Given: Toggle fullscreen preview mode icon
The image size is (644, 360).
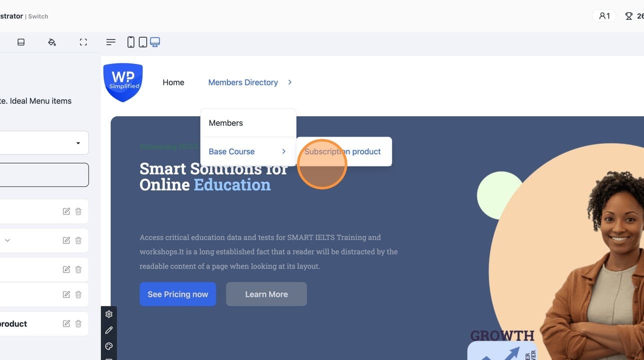Looking at the screenshot, I should pyautogui.click(x=83, y=42).
